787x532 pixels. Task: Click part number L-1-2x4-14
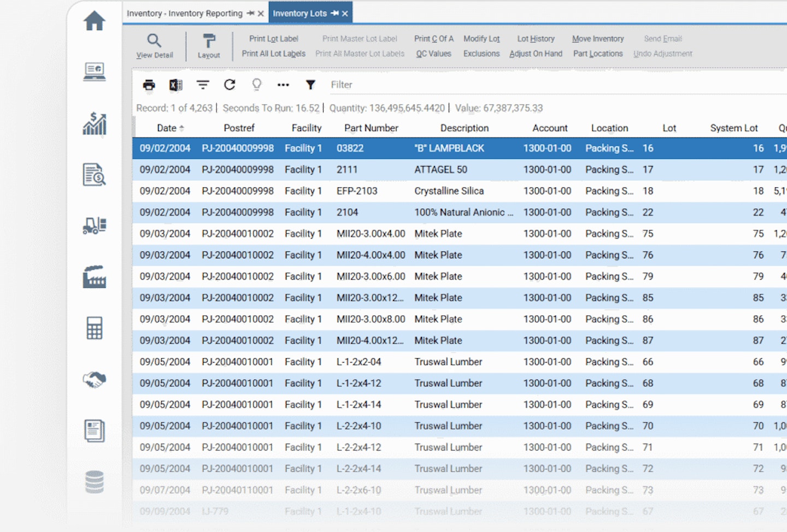(359, 404)
